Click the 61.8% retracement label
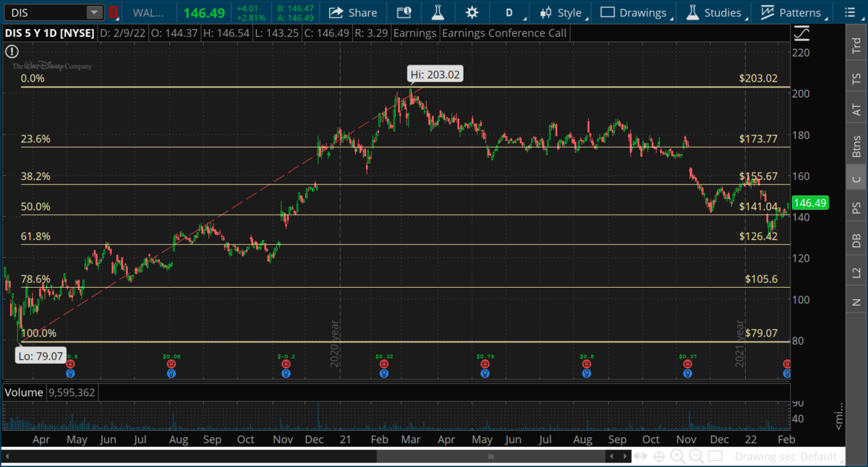 point(36,236)
